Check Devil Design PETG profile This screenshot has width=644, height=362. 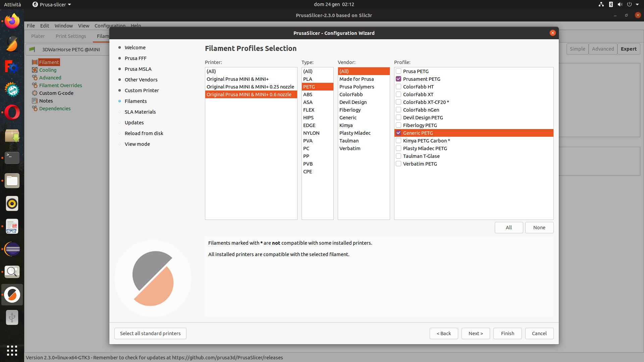click(x=398, y=117)
